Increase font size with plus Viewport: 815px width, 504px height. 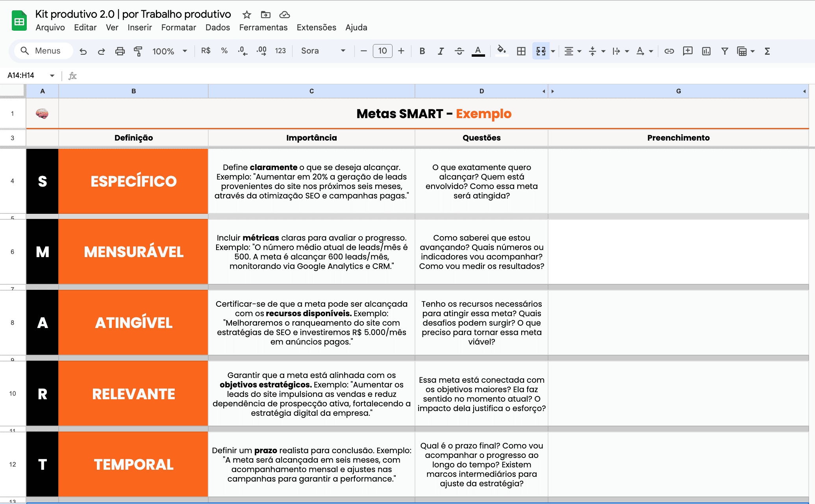coord(401,51)
